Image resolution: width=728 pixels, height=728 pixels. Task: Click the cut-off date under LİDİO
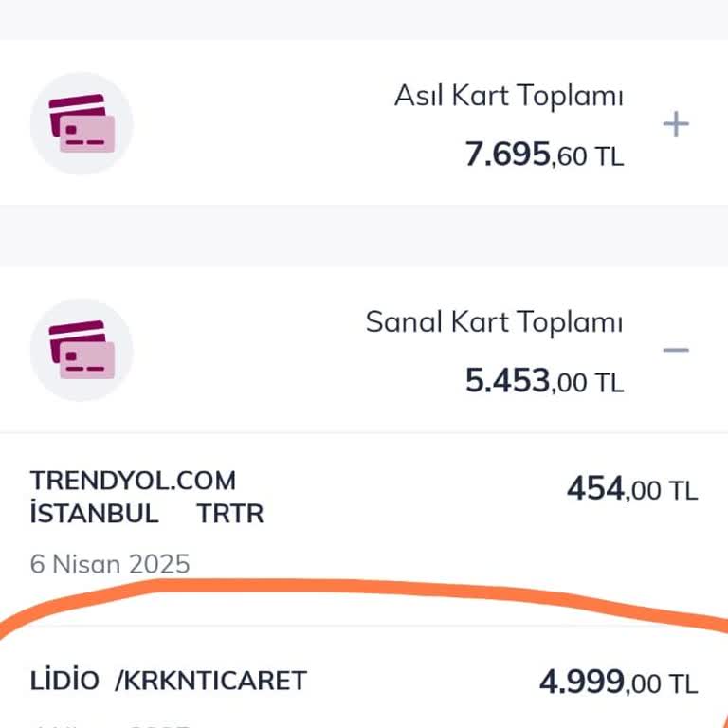point(110,722)
